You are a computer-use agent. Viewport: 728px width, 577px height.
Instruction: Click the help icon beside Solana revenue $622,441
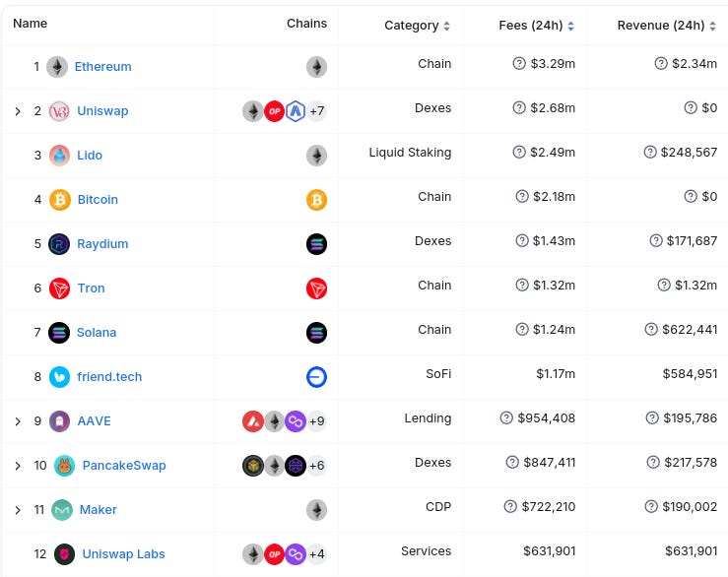tap(651, 329)
